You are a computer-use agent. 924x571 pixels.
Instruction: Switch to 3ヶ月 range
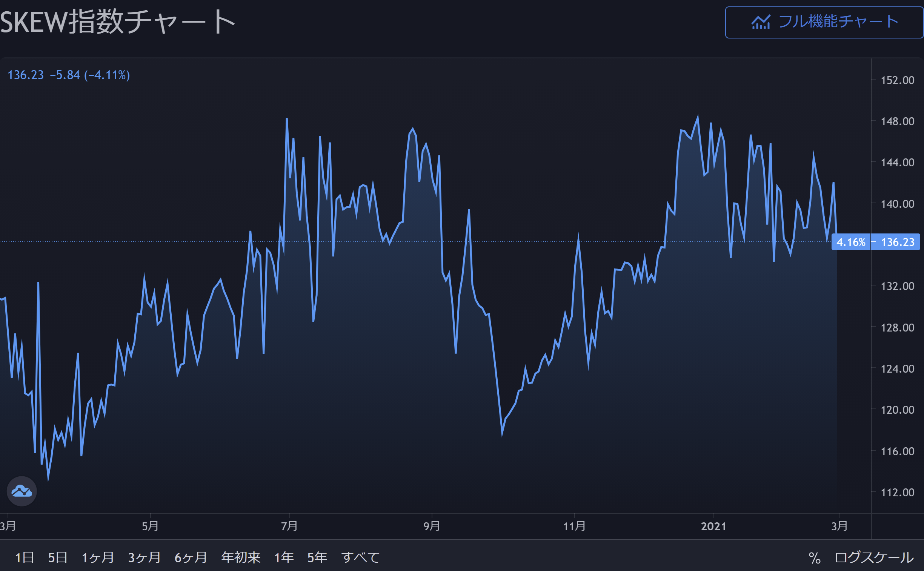click(144, 557)
